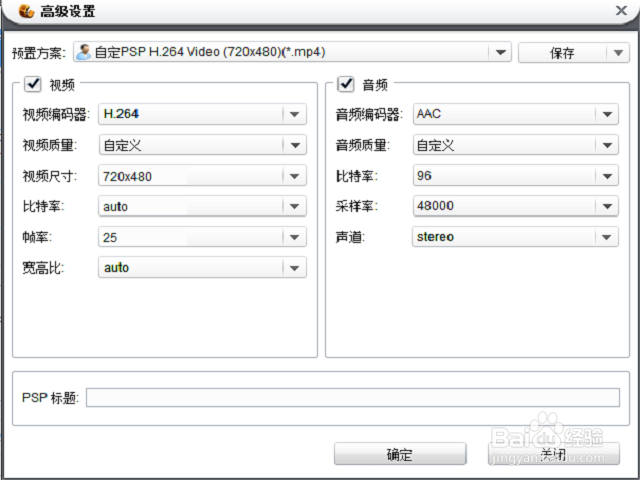Image resolution: width=640 pixels, height=480 pixels.
Task: Expand the arrow next to 保存 button
Action: (618, 53)
